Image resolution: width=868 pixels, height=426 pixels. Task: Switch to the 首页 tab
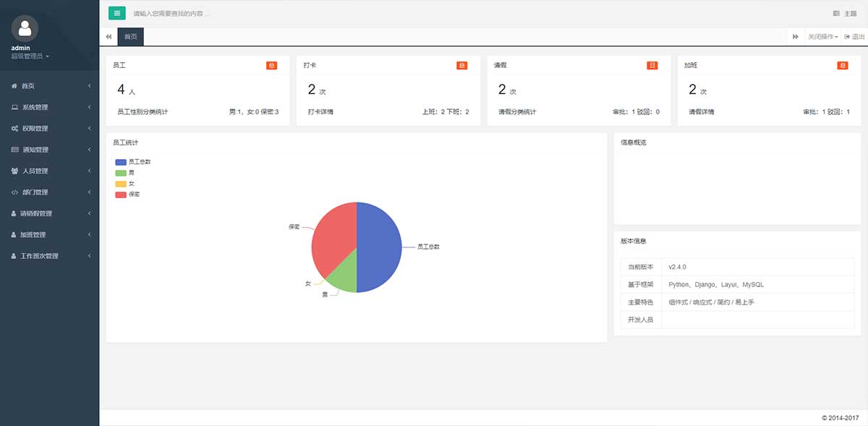(130, 36)
